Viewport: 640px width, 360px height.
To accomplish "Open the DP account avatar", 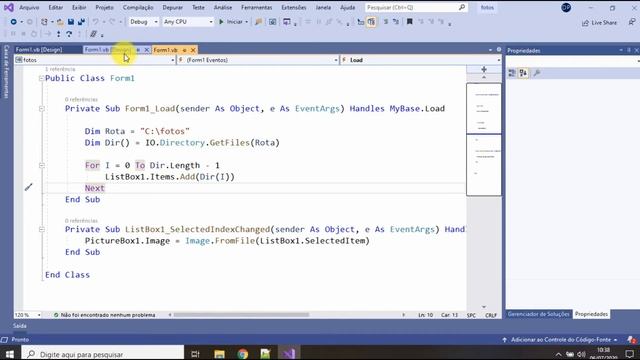I will [x=566, y=7].
